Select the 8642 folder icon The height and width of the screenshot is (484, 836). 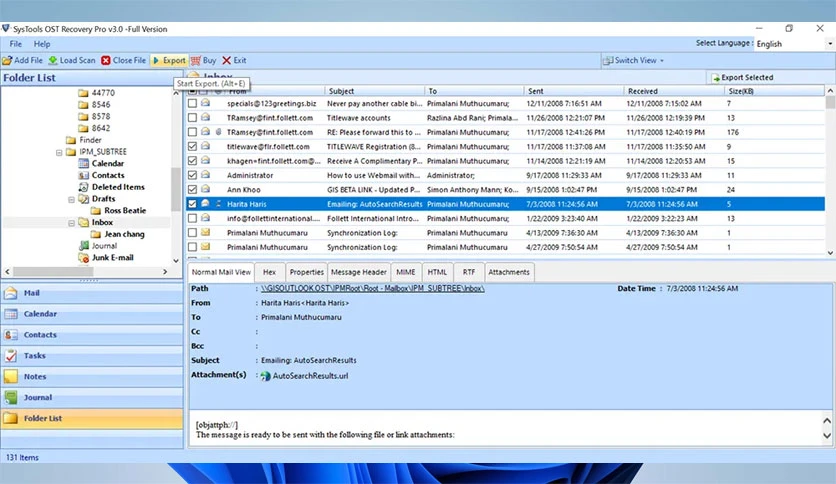(83, 128)
